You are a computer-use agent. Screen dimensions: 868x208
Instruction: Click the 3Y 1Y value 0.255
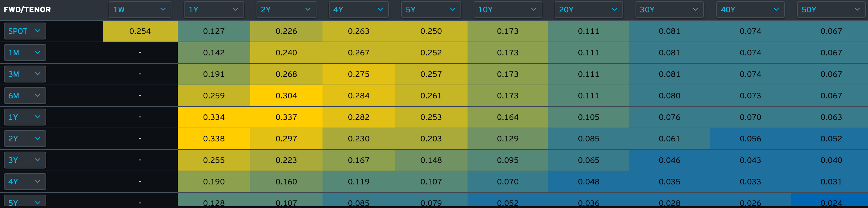click(x=214, y=160)
